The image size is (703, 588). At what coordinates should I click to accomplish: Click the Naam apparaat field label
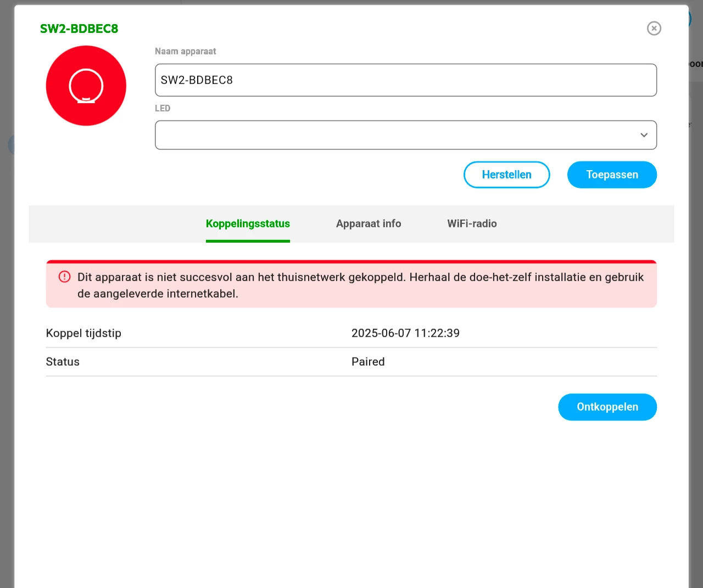tap(186, 51)
